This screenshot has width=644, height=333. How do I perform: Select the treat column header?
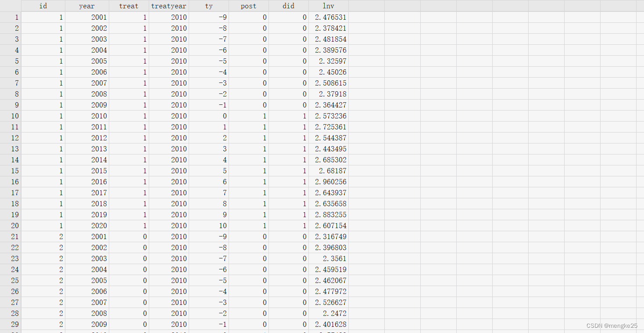(x=129, y=6)
